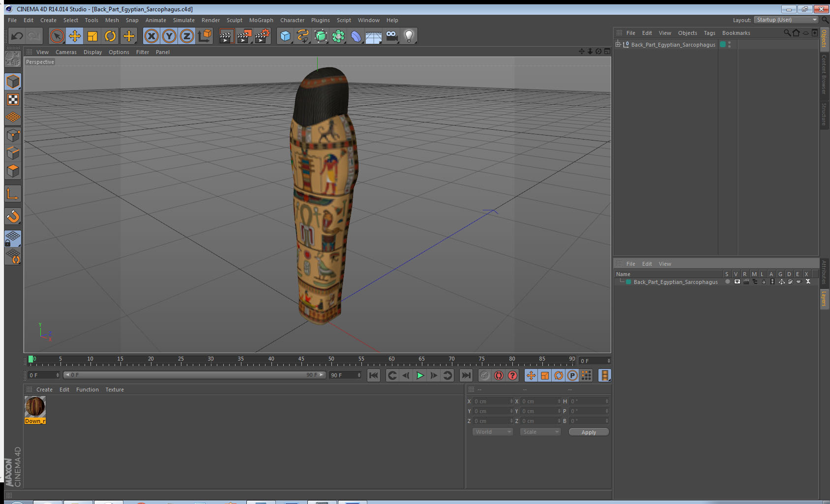This screenshot has width=830, height=504.
Task: Open the Layers side tab
Action: tap(824, 298)
